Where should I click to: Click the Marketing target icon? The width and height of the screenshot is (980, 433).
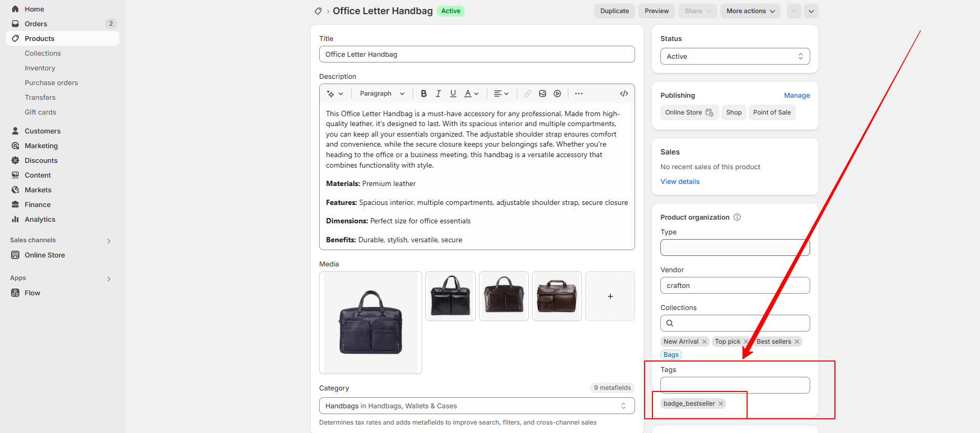point(15,146)
